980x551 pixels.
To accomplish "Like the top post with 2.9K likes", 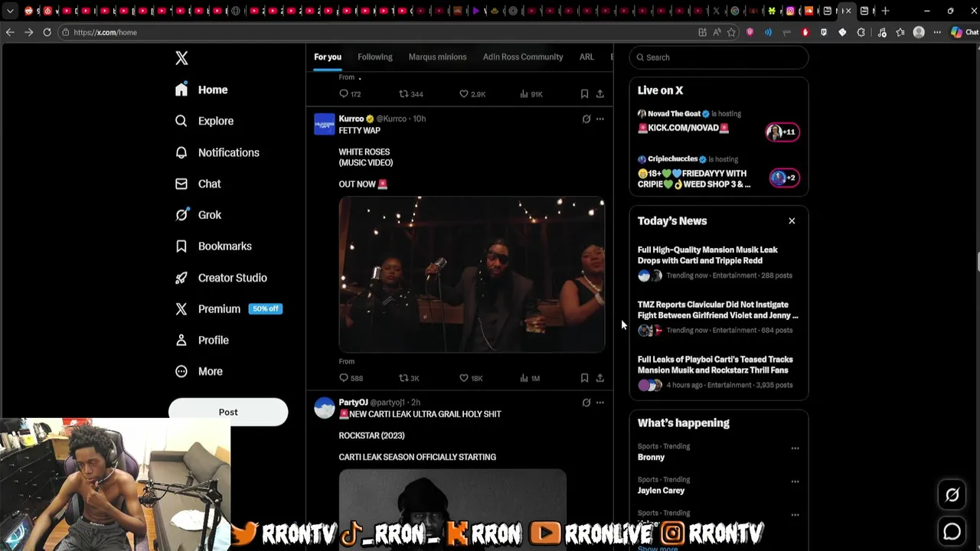I will click(472, 94).
